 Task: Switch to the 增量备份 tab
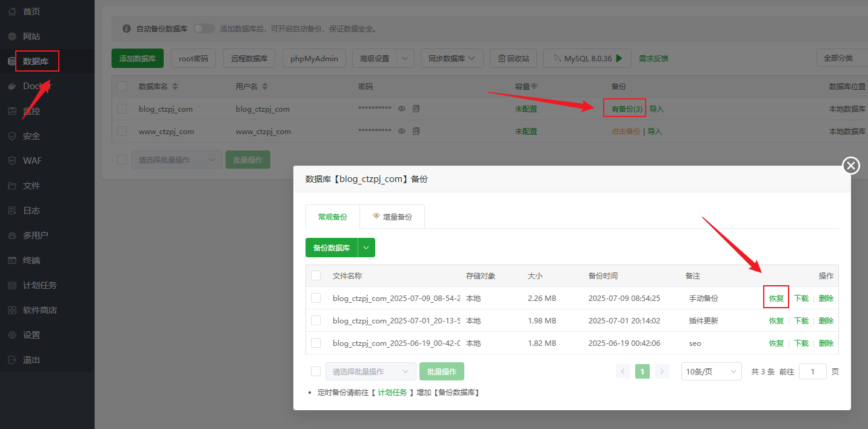(x=392, y=217)
